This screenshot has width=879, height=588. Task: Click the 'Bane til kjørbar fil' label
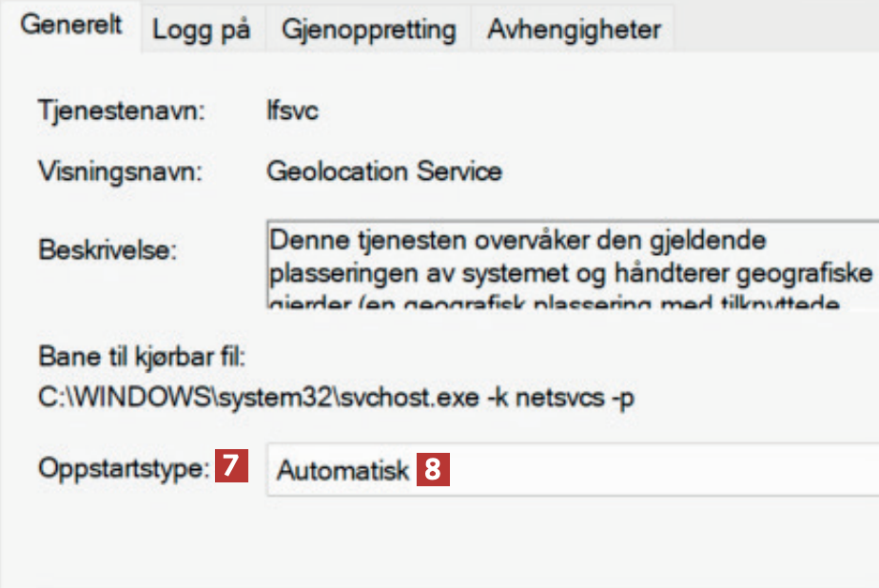(142, 358)
